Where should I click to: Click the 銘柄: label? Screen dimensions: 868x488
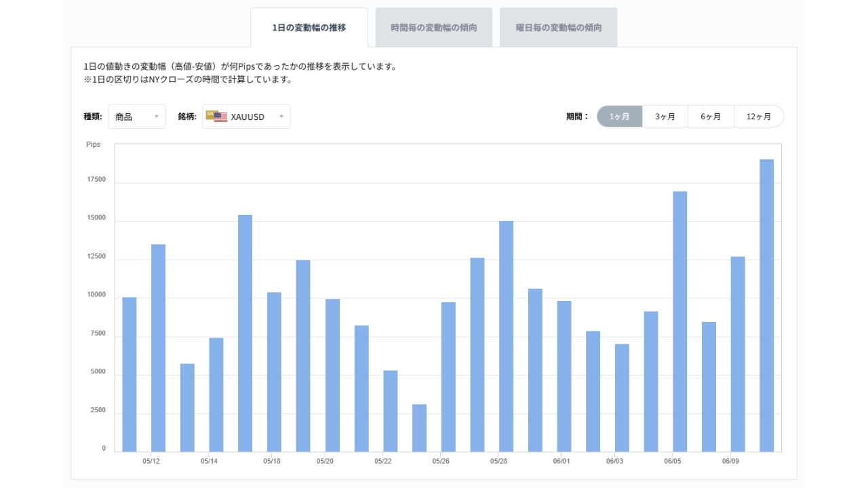point(187,117)
